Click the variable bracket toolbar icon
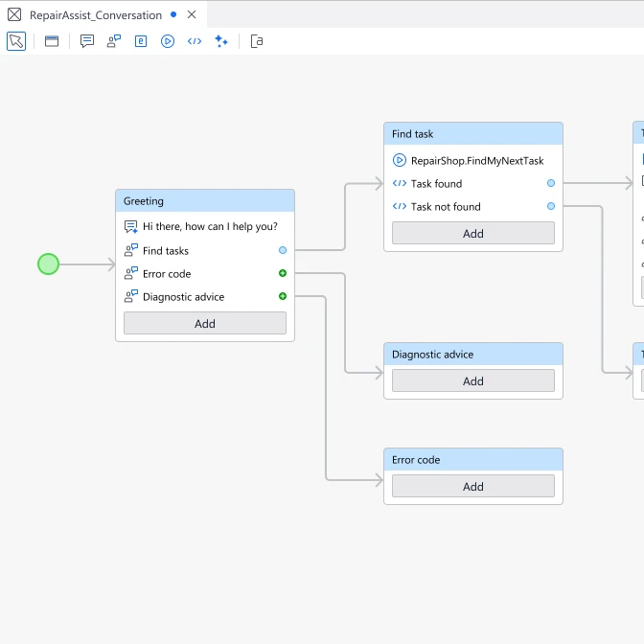Image resolution: width=644 pixels, height=644 pixels. click(x=256, y=41)
